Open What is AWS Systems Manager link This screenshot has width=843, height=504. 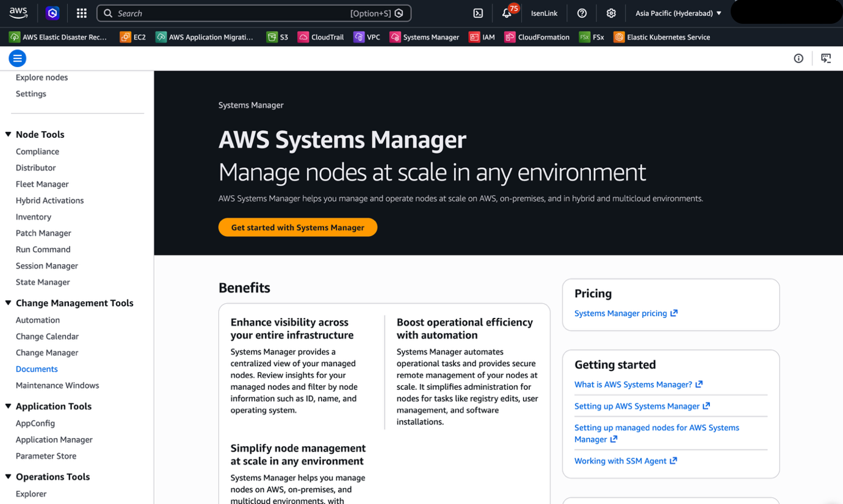639,384
